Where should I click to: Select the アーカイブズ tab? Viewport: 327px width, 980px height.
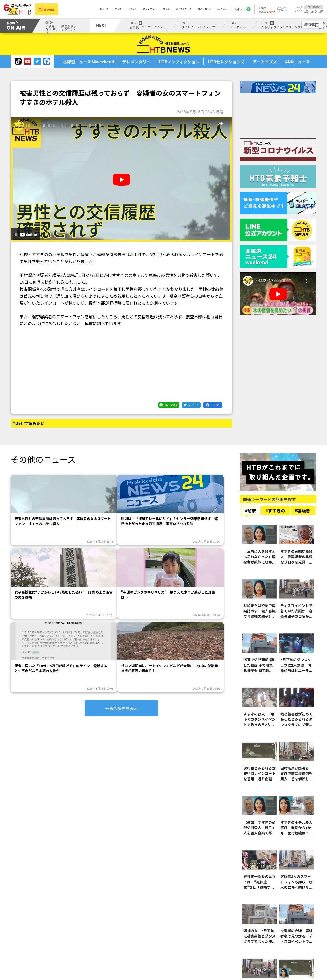point(265,62)
